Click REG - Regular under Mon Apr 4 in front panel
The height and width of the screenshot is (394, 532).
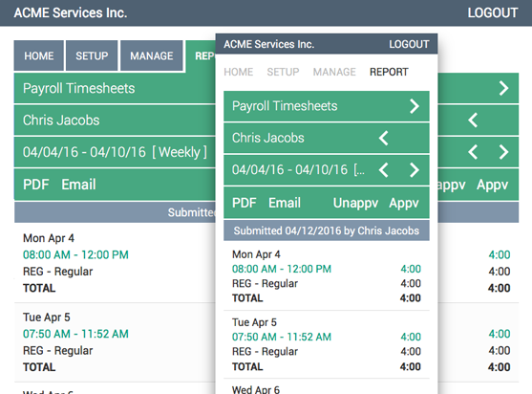pyautogui.click(x=265, y=284)
